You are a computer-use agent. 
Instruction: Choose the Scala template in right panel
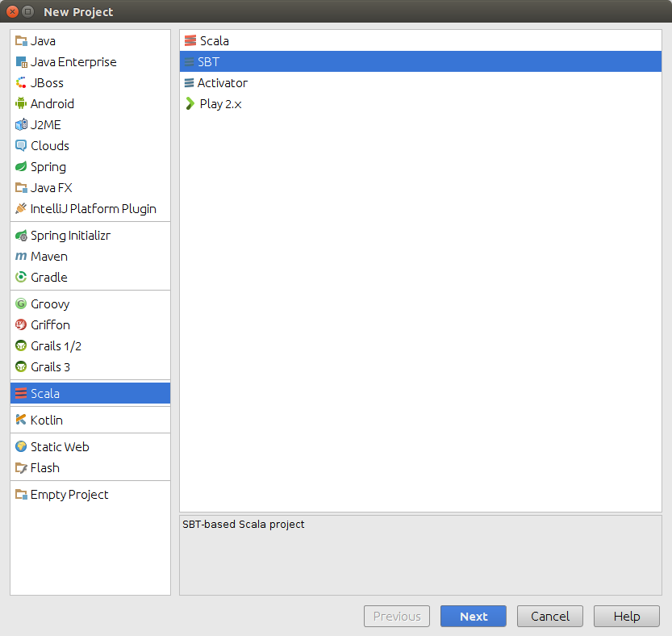pyautogui.click(x=214, y=40)
